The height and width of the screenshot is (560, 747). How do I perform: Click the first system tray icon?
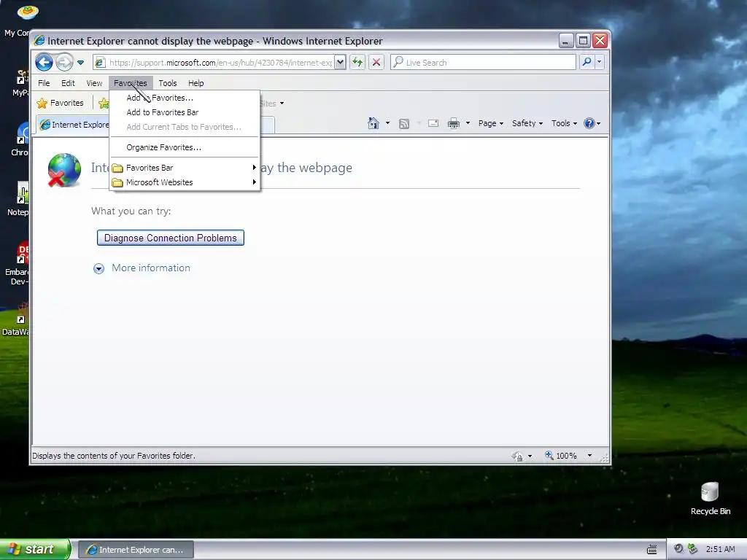click(679, 548)
